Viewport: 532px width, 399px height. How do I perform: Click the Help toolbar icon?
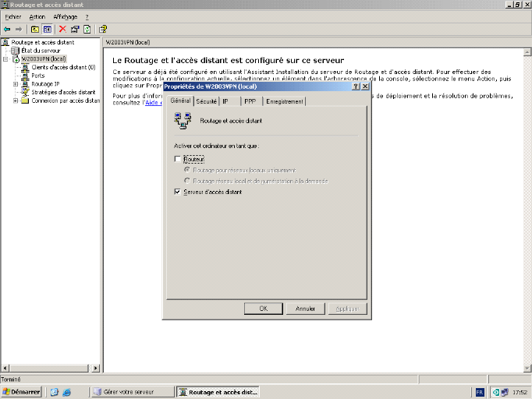pos(103,29)
